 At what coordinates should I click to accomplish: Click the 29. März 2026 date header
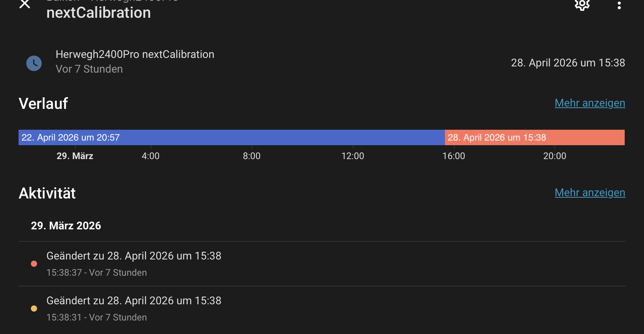(66, 226)
